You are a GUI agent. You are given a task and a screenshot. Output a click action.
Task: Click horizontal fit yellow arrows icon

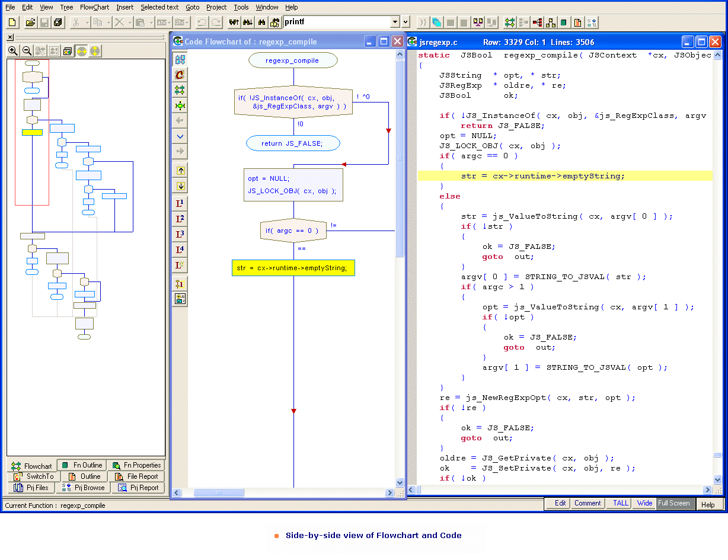tap(81, 51)
